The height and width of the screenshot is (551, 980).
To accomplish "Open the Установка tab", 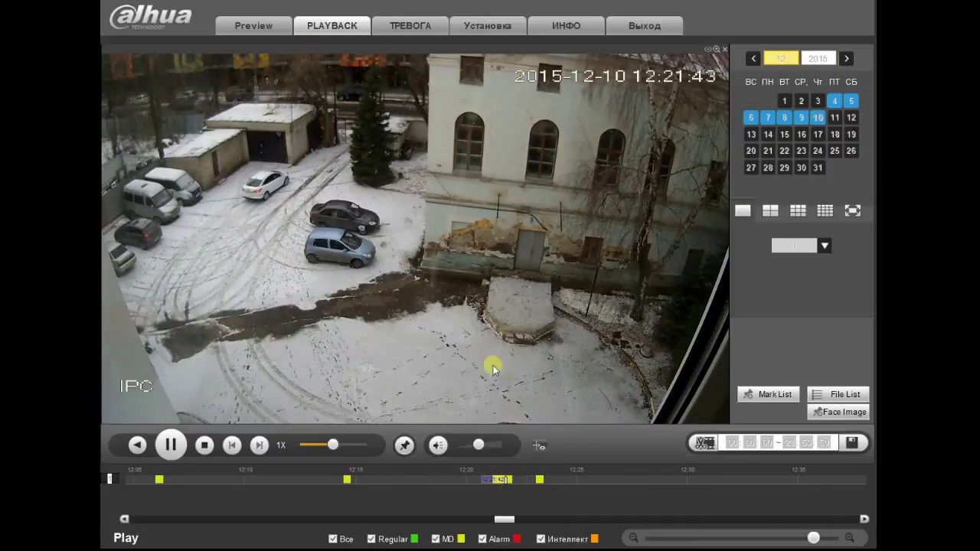I will pos(488,25).
